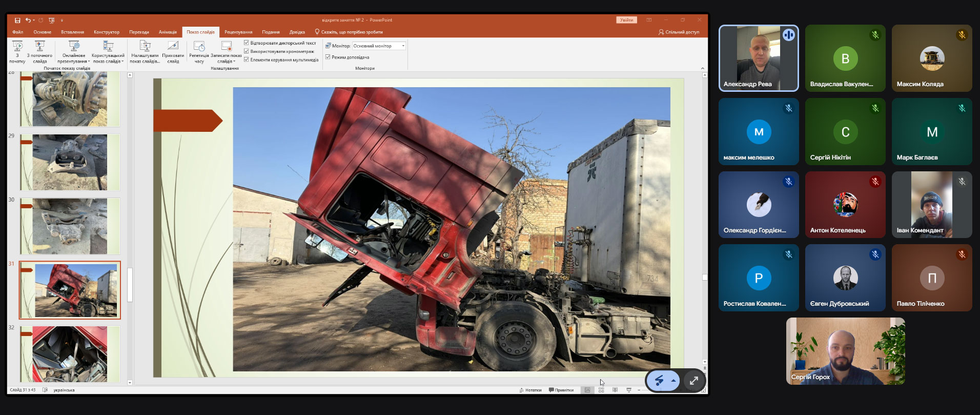Open Нотатки pane from status bar
980x415 pixels.
pyautogui.click(x=530, y=390)
